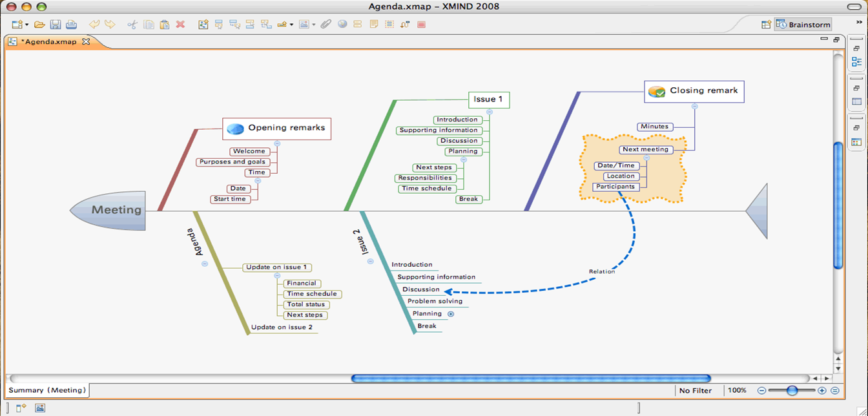
Task: Collapse the Opening remarks subtopics
Action: [x=277, y=143]
